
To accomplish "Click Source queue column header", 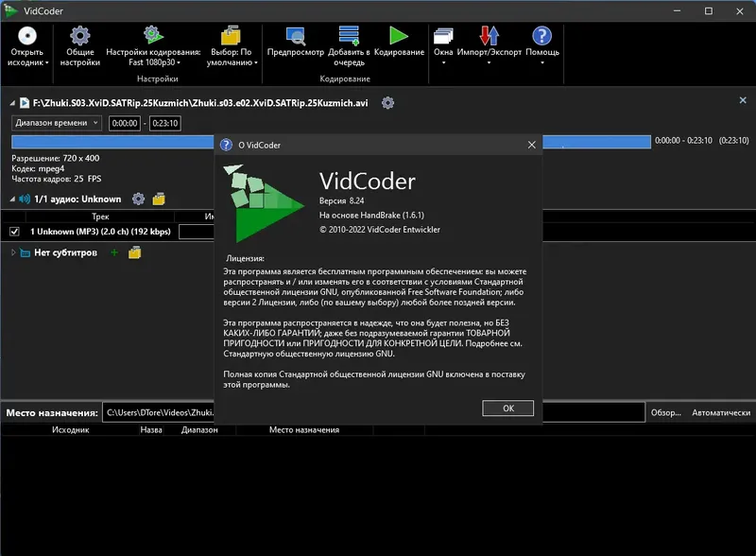I will click(x=70, y=430).
